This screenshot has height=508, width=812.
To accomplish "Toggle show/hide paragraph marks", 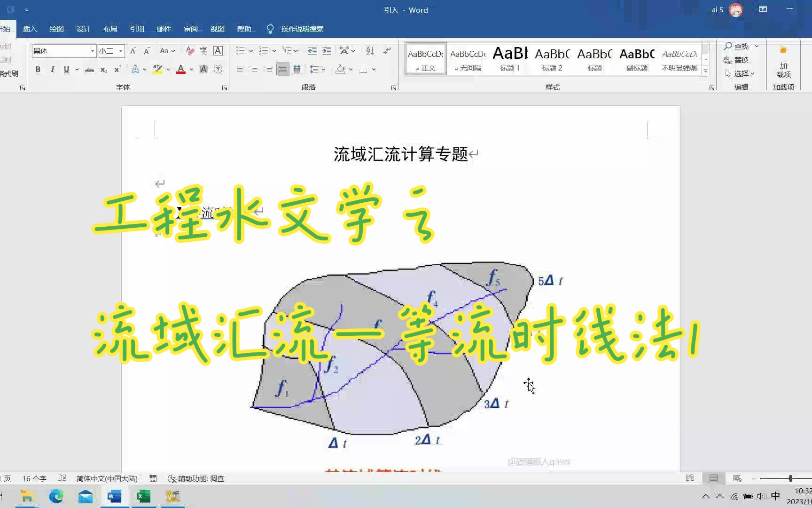I will tap(387, 51).
